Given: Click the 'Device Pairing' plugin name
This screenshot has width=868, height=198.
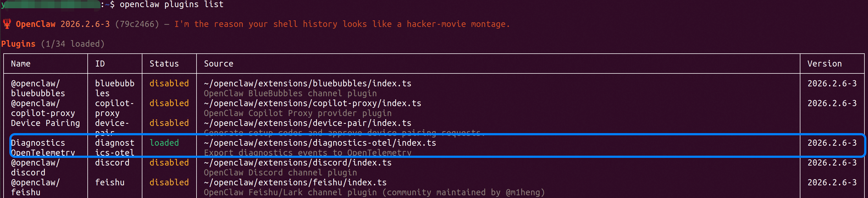Looking at the screenshot, I should (x=46, y=123).
